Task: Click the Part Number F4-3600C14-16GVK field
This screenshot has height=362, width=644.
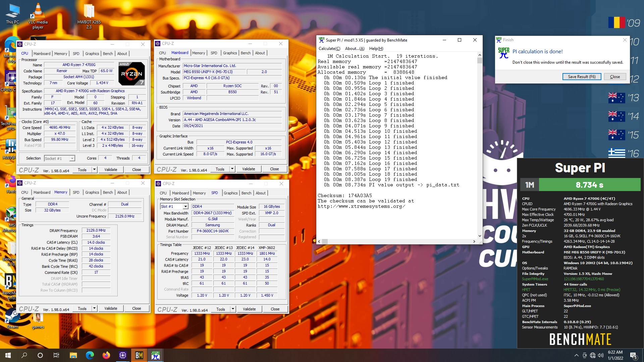Action: [213, 231]
